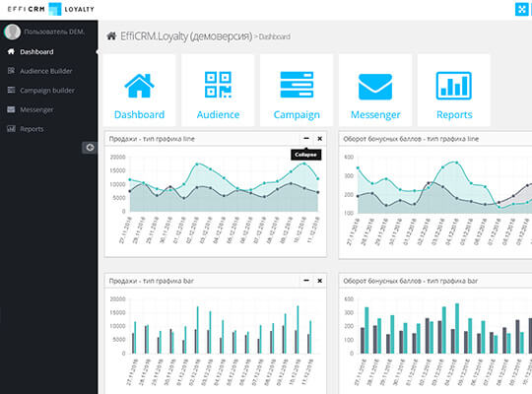Screen dimensions: 532x394
Task: Open the Reports tile with chart icon
Action: pos(454,91)
